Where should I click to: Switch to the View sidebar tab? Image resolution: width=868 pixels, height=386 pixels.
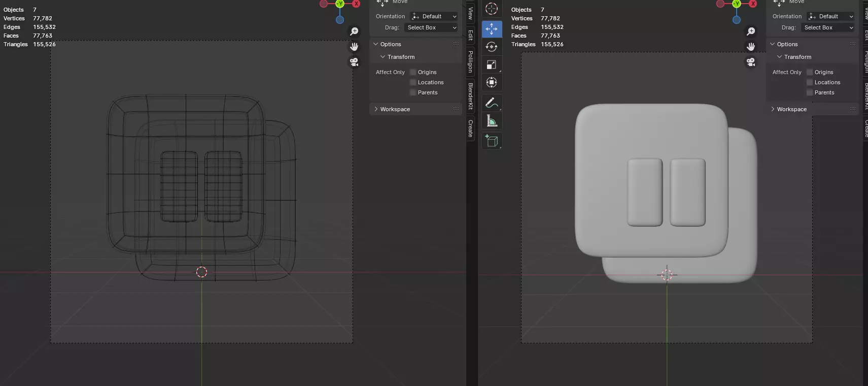pos(470,13)
